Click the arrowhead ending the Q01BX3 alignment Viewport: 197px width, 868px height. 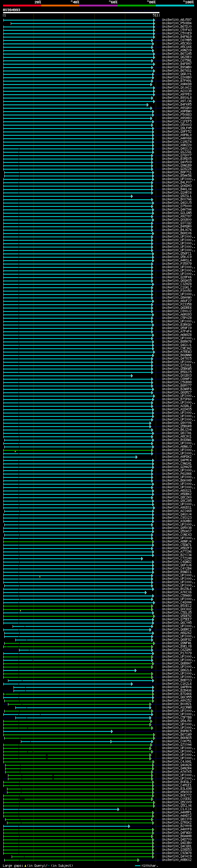[132, 376]
